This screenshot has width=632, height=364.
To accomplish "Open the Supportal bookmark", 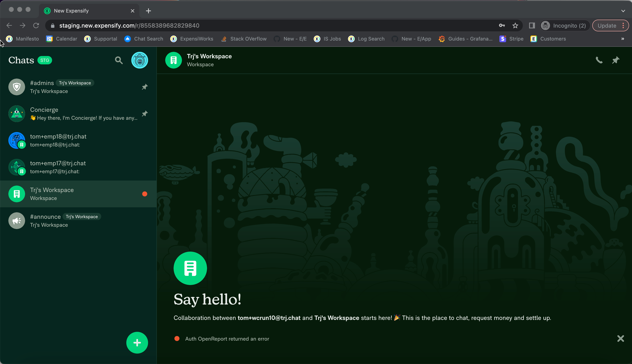I will pos(101,39).
